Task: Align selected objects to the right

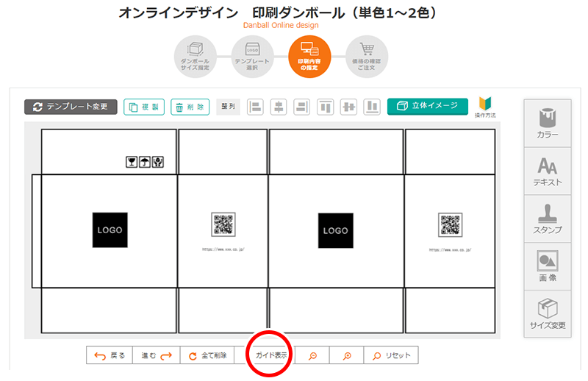Action: pyautogui.click(x=302, y=107)
